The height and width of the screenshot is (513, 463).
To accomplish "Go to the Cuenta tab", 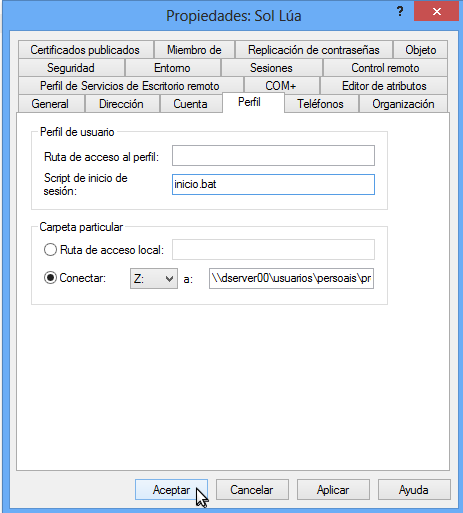I will point(191,104).
